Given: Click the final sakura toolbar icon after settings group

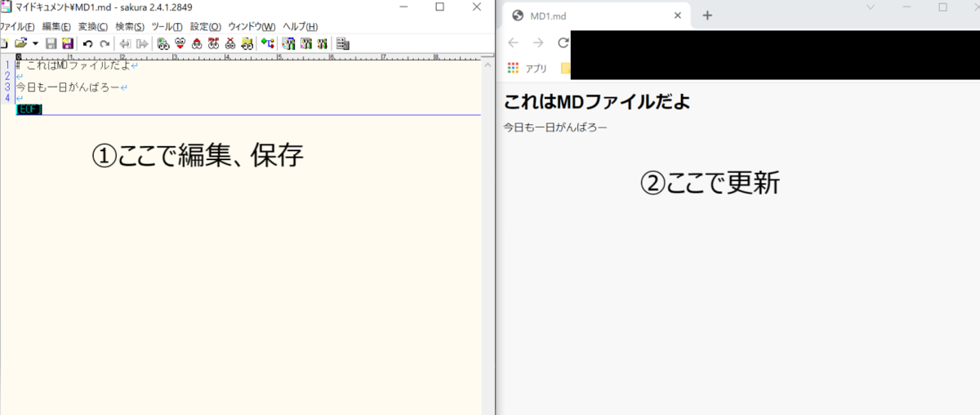Looking at the screenshot, I should [343, 43].
